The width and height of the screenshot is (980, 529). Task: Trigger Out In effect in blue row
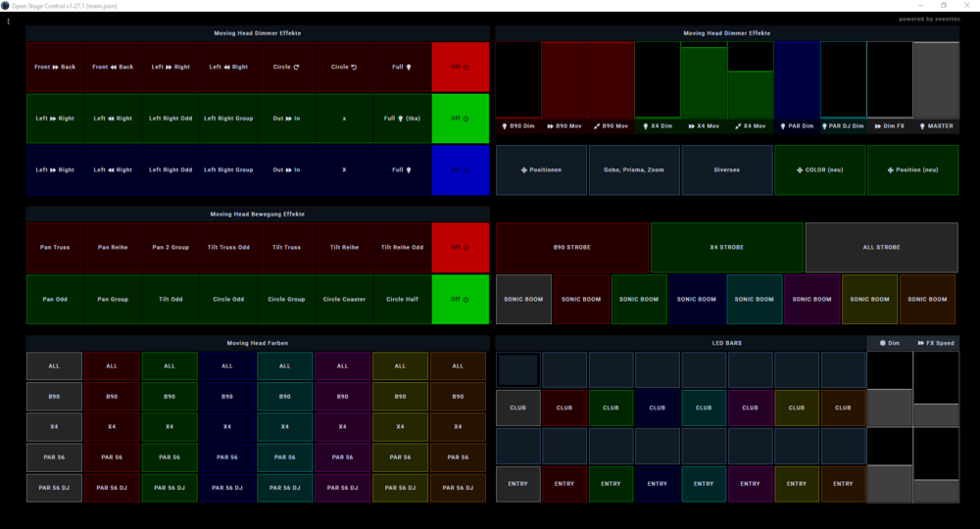pyautogui.click(x=286, y=169)
